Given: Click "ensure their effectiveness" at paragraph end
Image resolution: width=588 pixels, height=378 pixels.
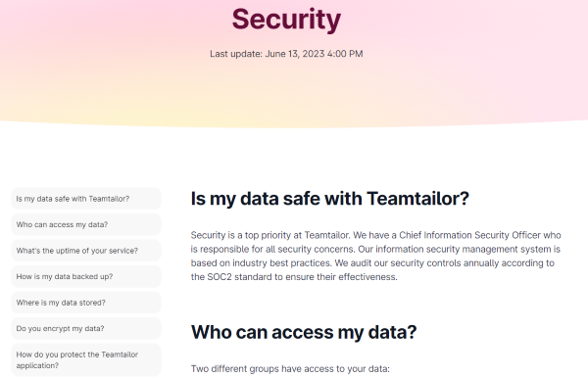Looking at the screenshot, I should coord(341,277).
